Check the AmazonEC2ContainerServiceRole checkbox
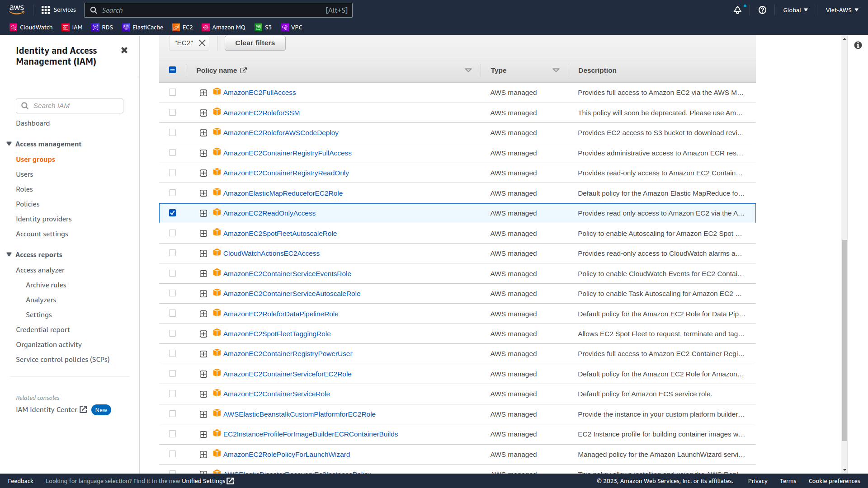The width and height of the screenshot is (868, 488). (172, 394)
